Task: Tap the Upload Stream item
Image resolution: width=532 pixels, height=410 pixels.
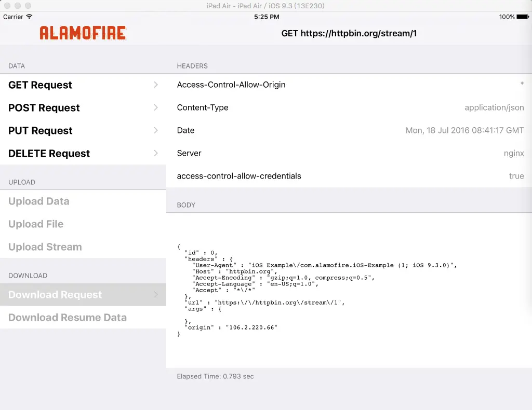Action: click(x=83, y=247)
